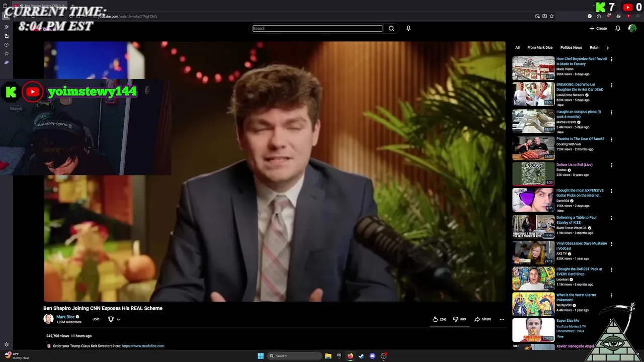Click the red YouTube extension icon in toolbar
The width and height of the screenshot is (644, 362).
point(628,16)
